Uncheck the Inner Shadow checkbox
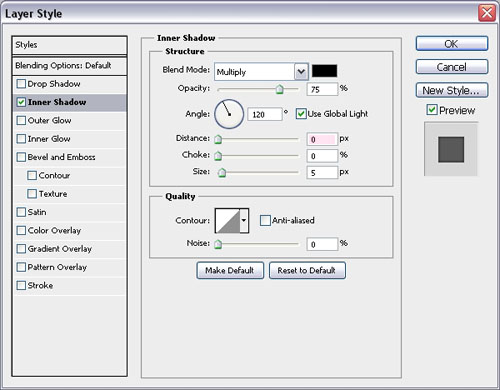The height and width of the screenshot is (390, 500). pos(21,102)
